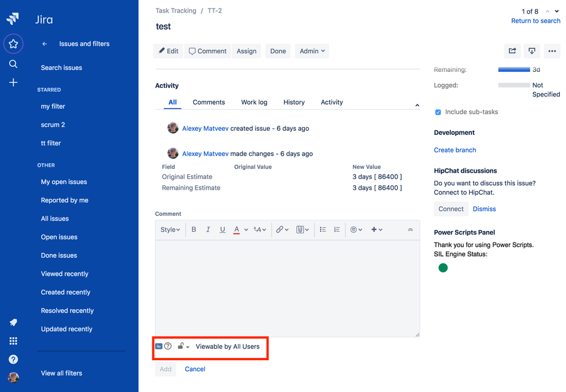Open Search issues in sidebar
The height and width of the screenshot is (392, 566).
pos(61,67)
